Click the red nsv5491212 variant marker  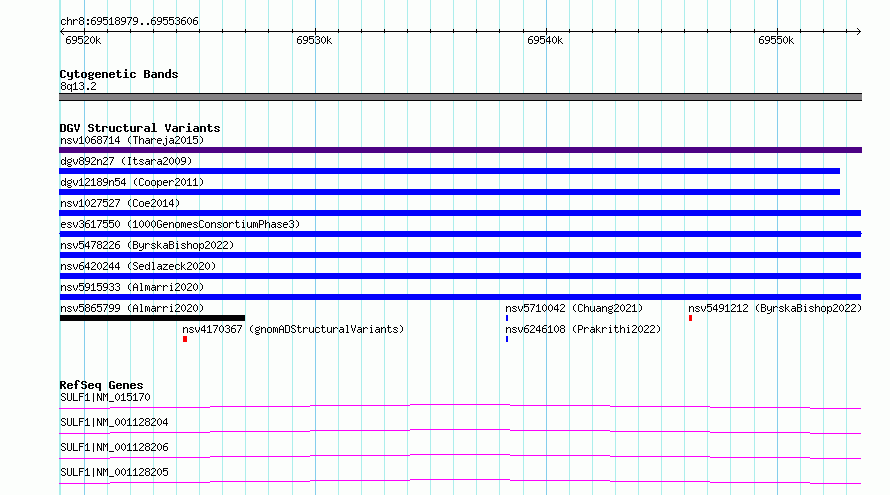coord(690,318)
